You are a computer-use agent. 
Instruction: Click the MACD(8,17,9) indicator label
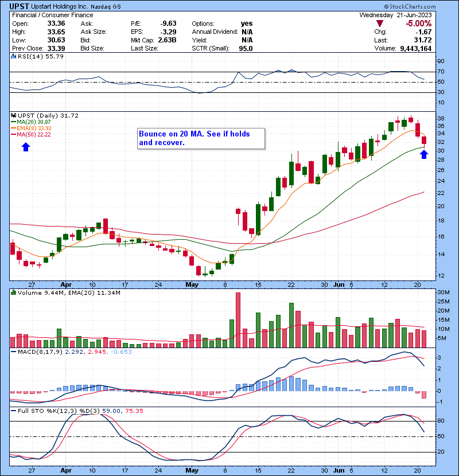[x=40, y=352]
